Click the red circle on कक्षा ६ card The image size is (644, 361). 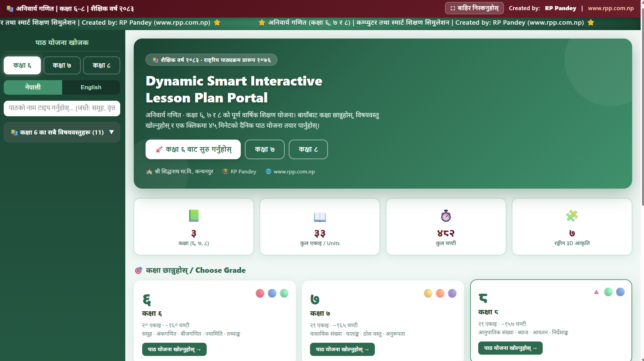pos(260,293)
